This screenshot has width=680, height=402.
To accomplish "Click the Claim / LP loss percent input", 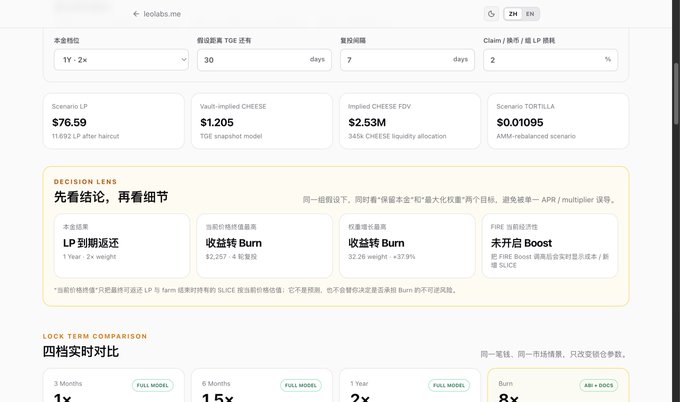I will (x=550, y=60).
